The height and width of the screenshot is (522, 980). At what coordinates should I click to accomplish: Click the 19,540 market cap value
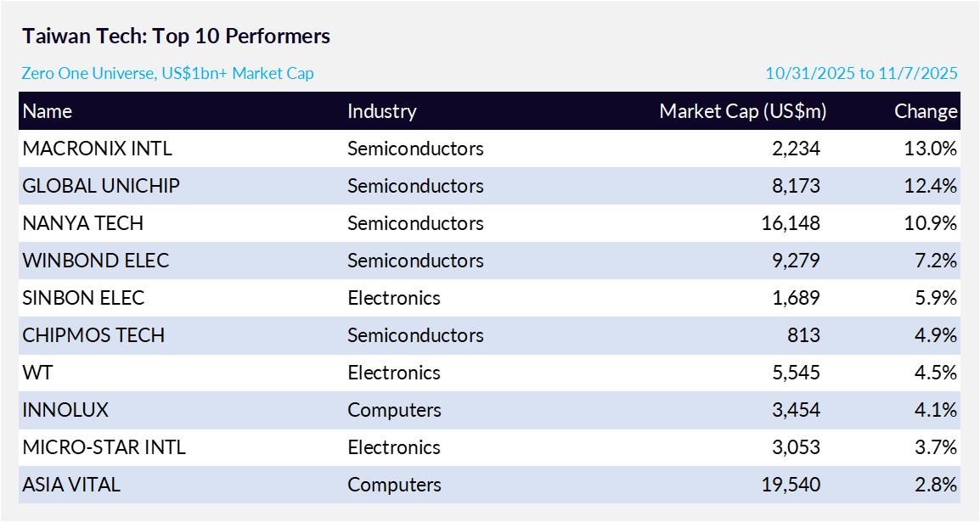(791, 485)
